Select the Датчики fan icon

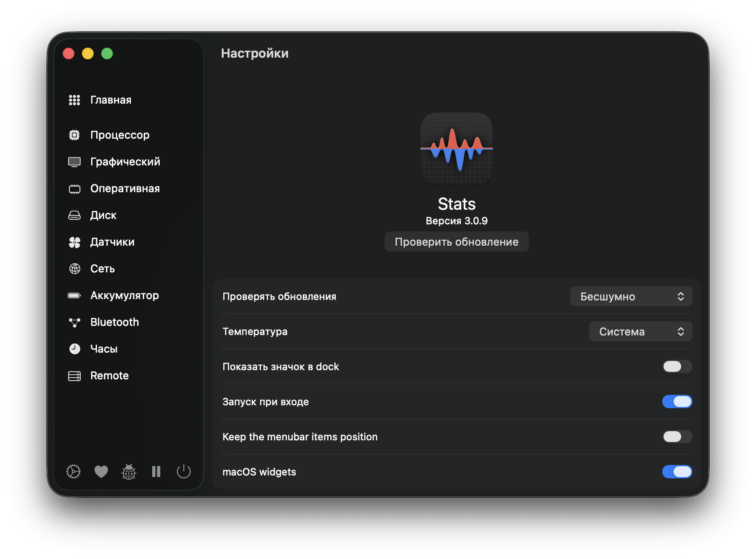click(x=74, y=242)
